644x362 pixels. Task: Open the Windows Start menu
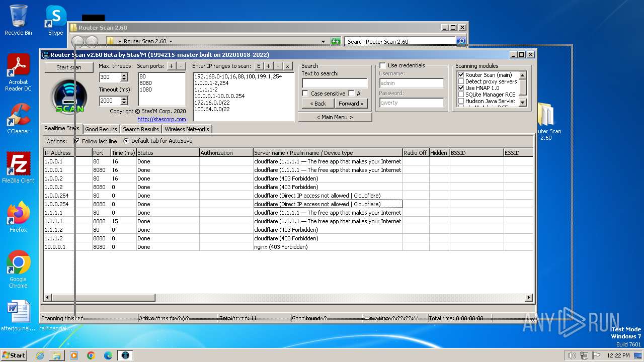(14, 355)
